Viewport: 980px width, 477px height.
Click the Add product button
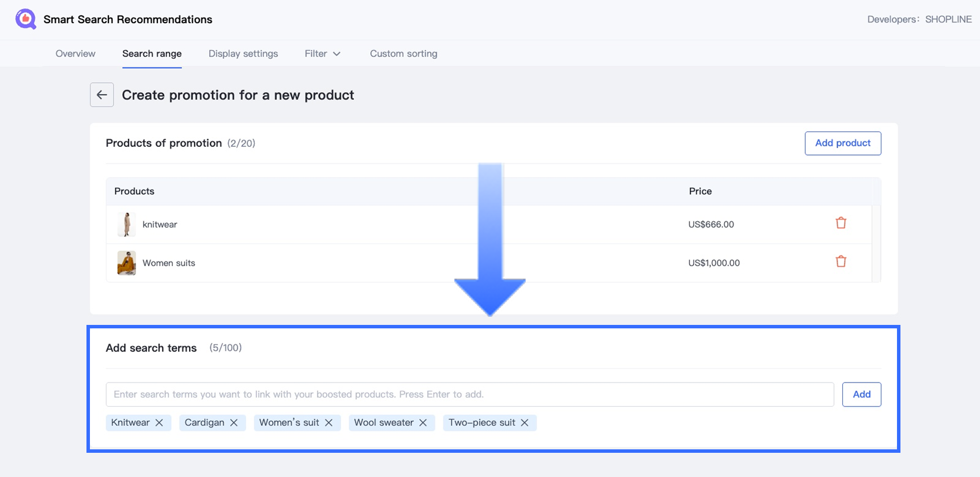[842, 143]
